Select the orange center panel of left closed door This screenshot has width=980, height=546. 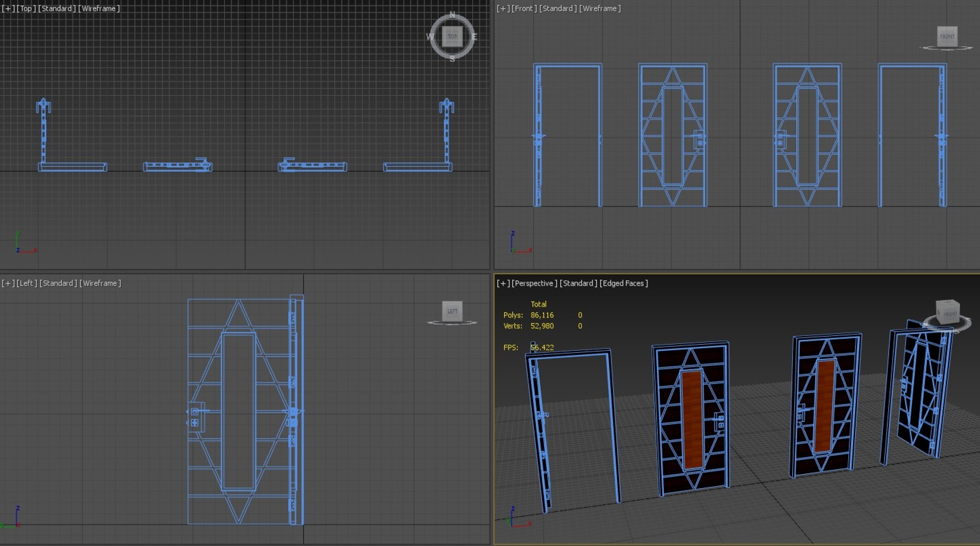point(693,419)
